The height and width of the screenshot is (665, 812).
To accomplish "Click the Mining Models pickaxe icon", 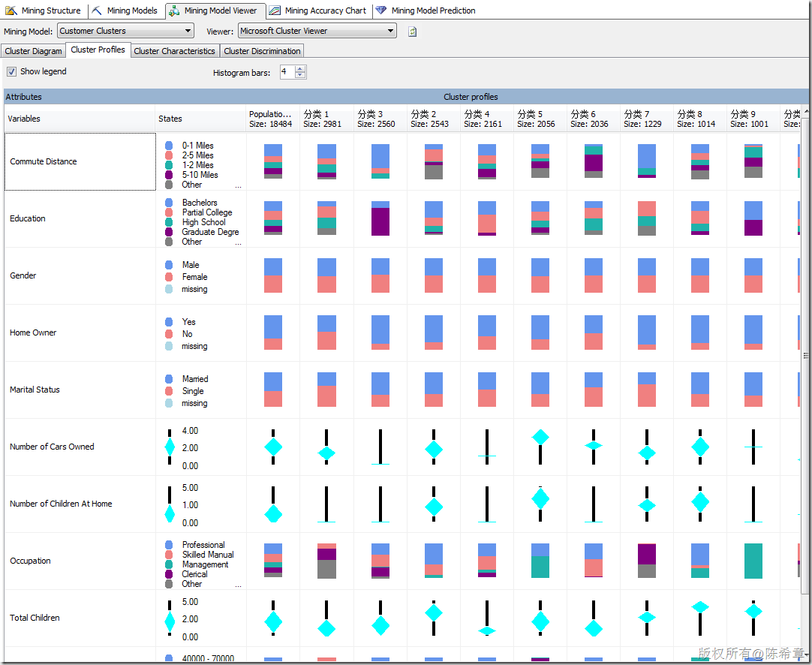I will (97, 11).
